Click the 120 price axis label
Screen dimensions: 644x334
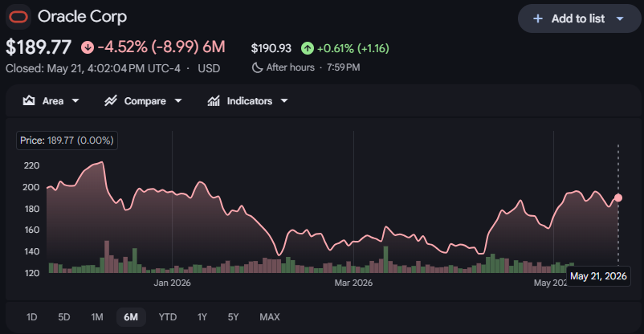point(31,273)
